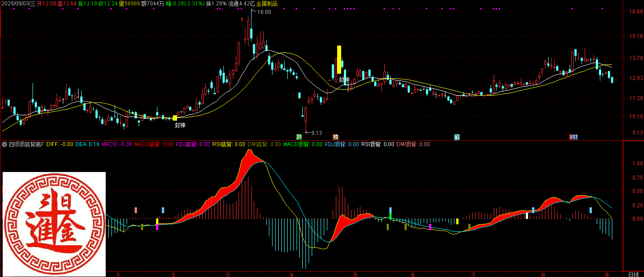Click KDJ顶背: 0.00 readout
This screenshot has width=644, height=277.
342,144
